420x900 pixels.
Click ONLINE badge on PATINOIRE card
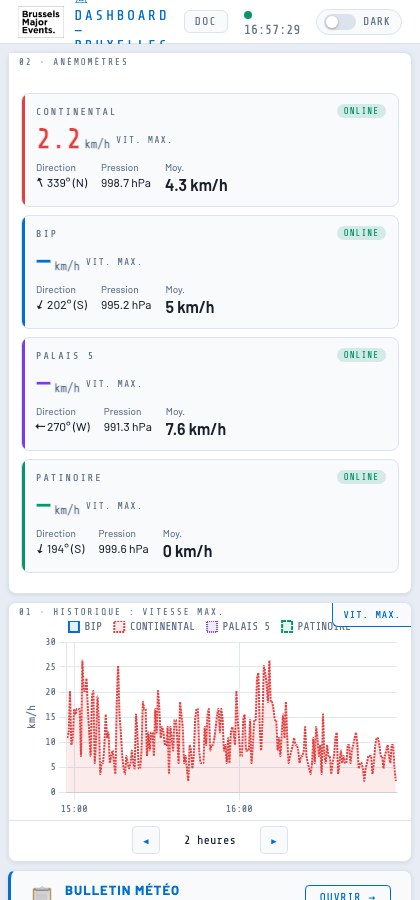click(361, 477)
